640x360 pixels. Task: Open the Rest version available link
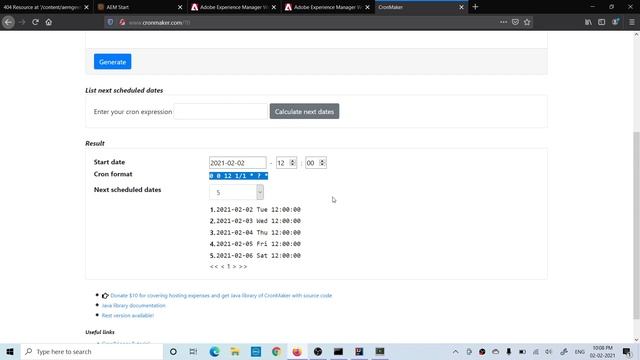click(128, 316)
